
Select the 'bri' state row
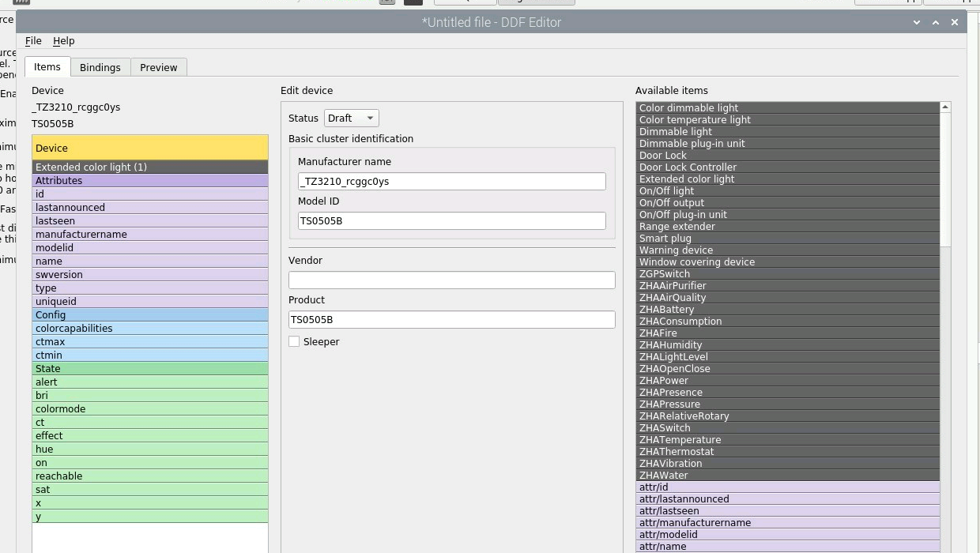pyautogui.click(x=150, y=396)
